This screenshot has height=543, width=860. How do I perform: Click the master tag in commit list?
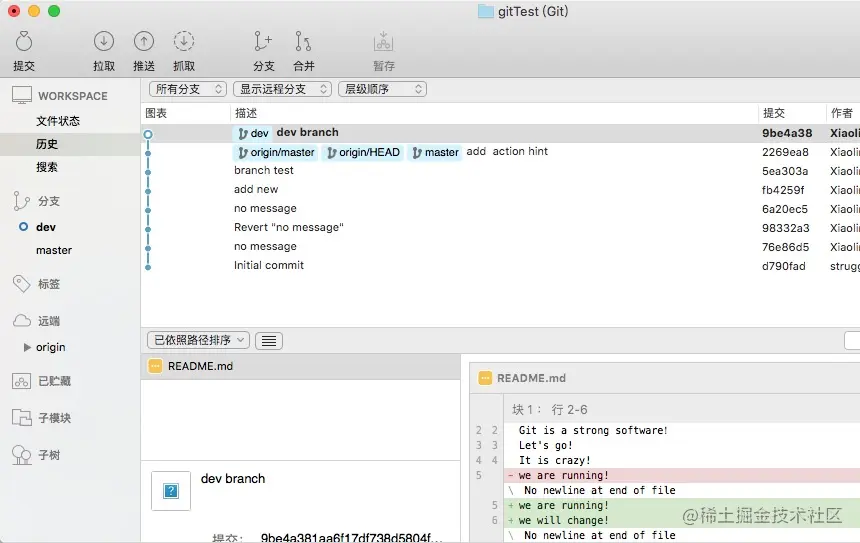[x=435, y=152]
